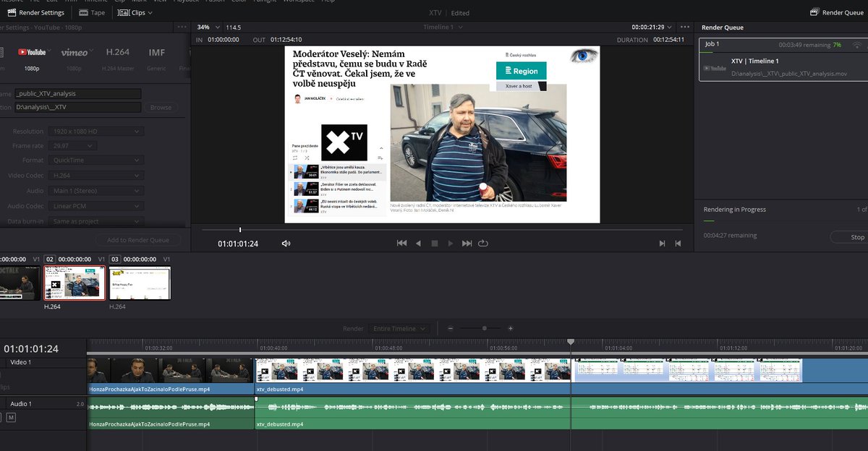Toggle the viewer volume mute icon

point(286,244)
